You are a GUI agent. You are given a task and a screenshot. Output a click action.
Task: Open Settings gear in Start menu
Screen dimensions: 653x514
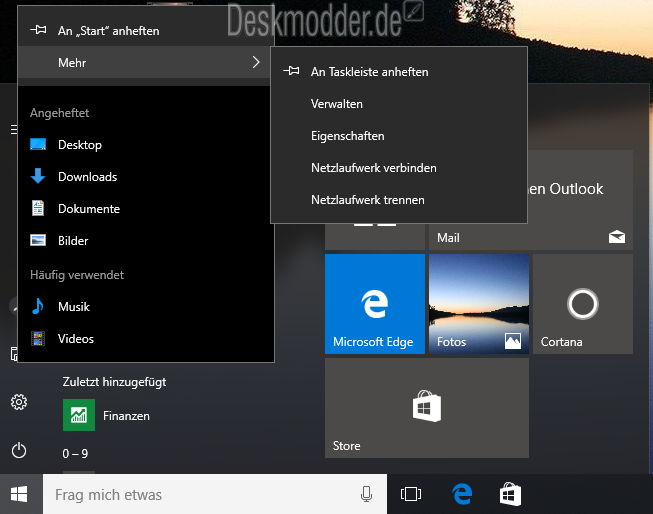point(19,402)
